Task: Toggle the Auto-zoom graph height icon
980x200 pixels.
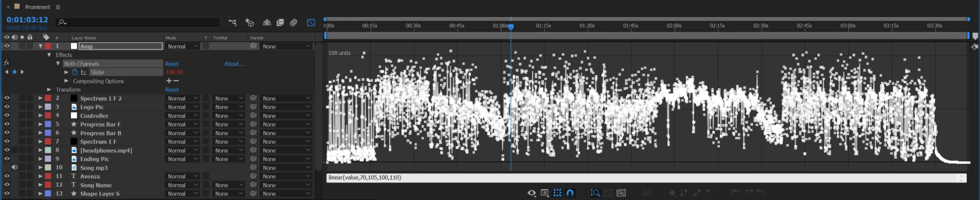Action: [x=595, y=193]
